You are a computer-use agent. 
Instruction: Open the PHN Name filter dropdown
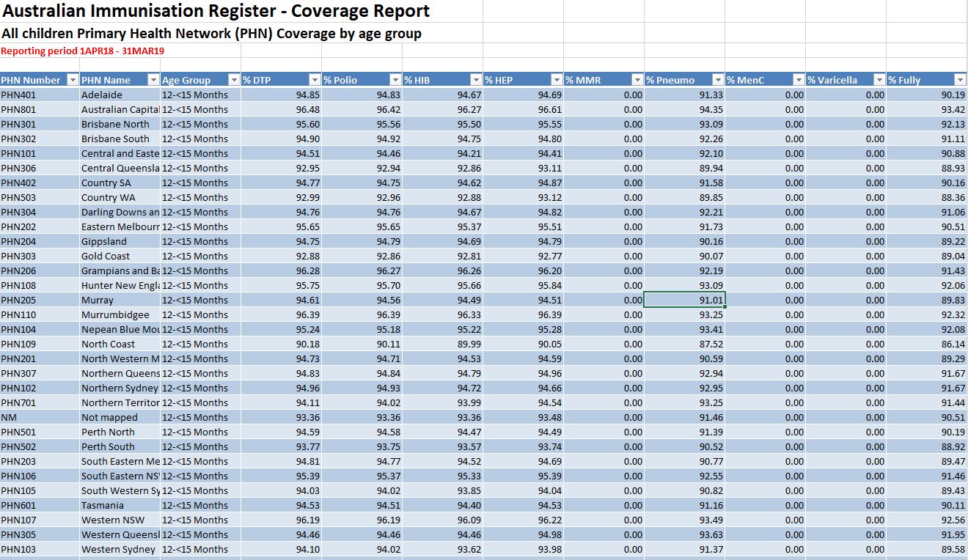coord(153,80)
